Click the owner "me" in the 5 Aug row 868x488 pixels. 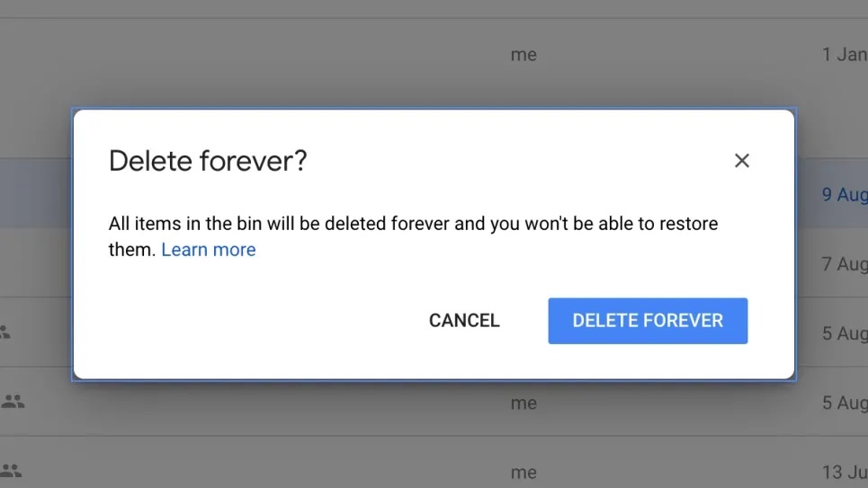523,404
